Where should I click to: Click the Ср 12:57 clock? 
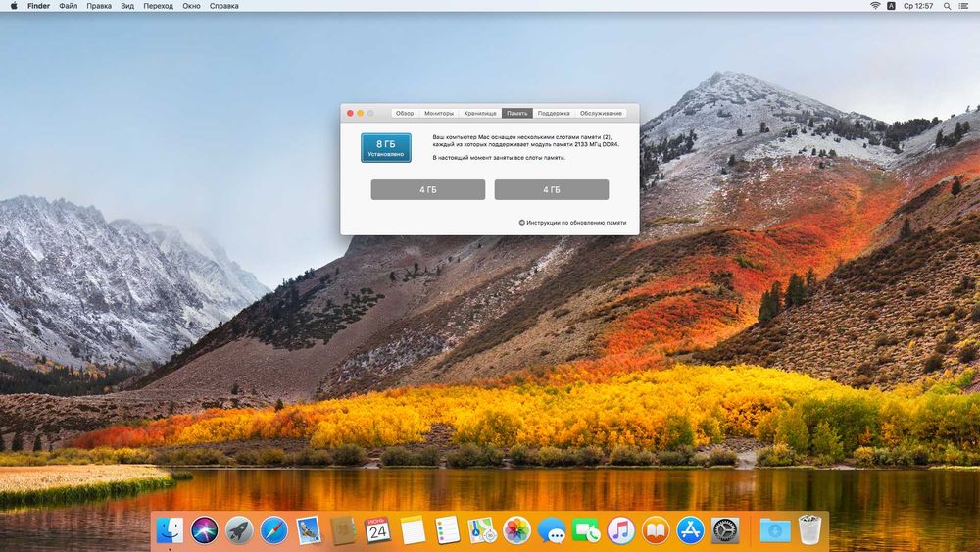click(x=918, y=6)
